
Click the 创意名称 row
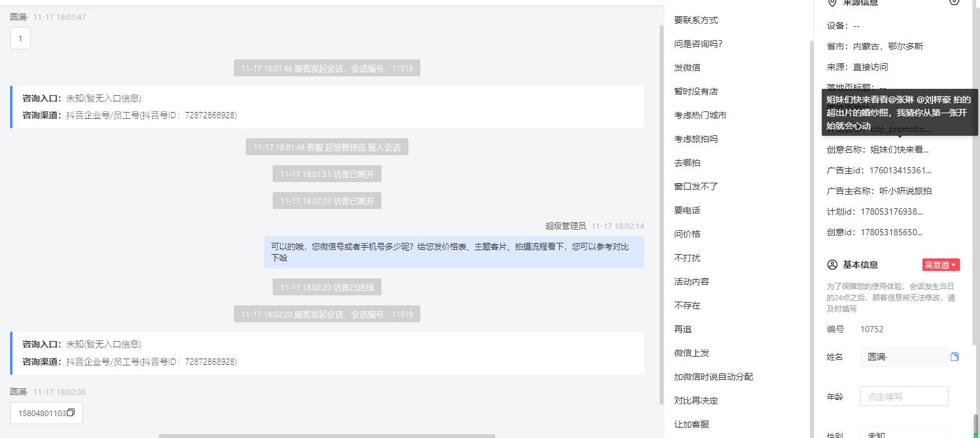click(x=878, y=150)
